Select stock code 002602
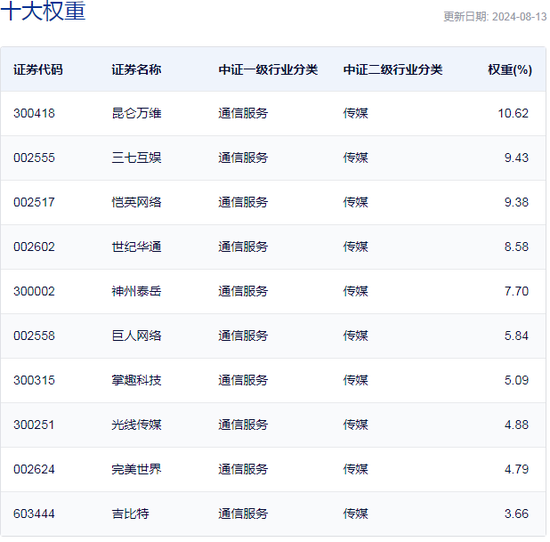 click(34, 247)
